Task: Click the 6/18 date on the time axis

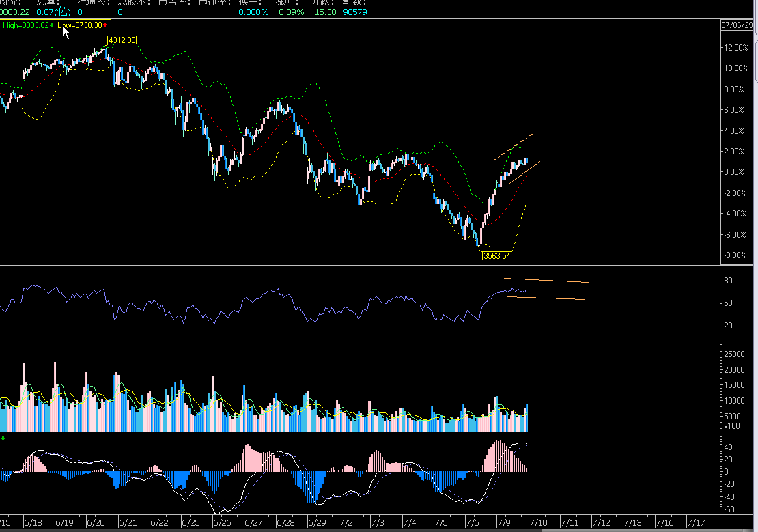Action: (x=33, y=522)
